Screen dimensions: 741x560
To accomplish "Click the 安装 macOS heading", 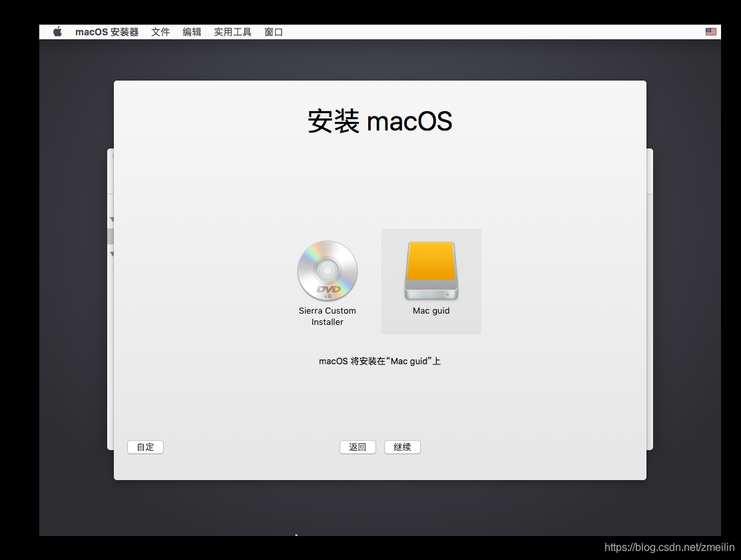I will click(380, 121).
